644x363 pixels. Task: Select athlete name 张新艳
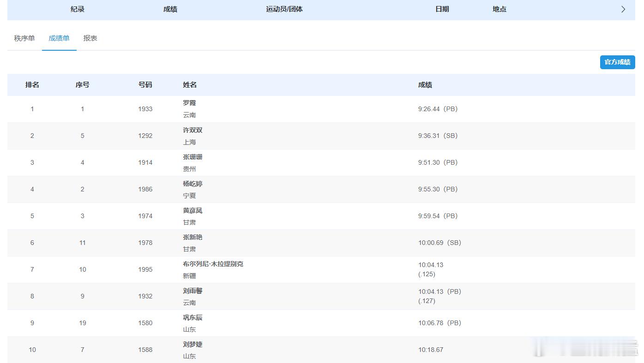(193, 237)
